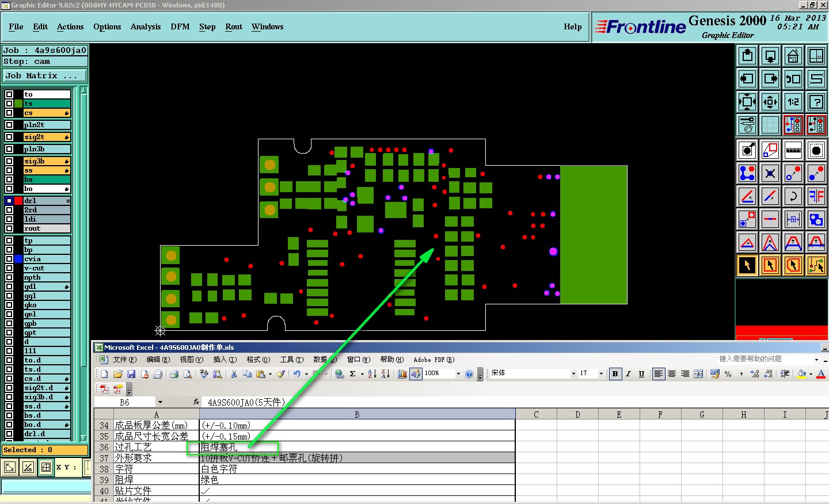
Task: Click the Help button in Genesis
Action: 573,27
